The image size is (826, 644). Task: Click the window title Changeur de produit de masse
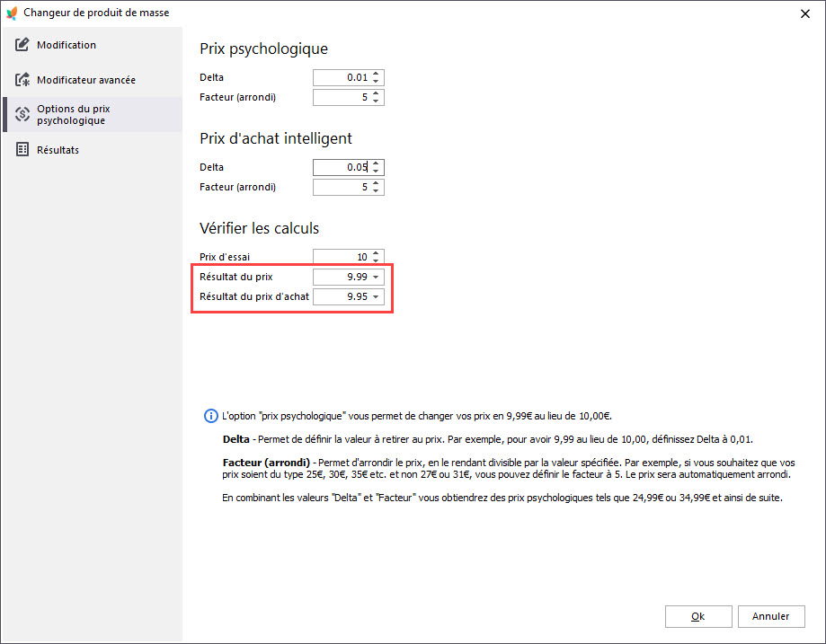point(96,13)
